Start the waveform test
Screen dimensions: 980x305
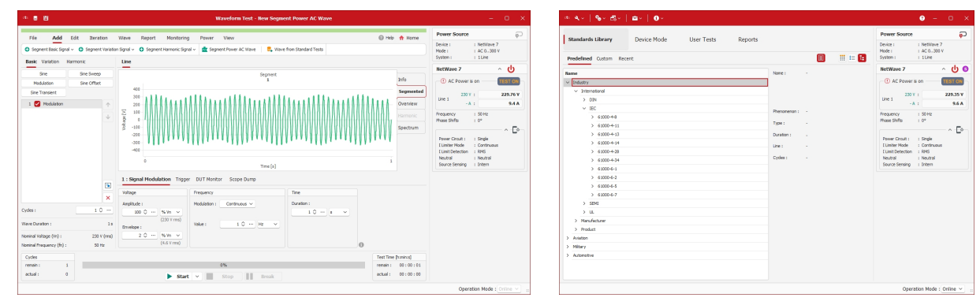(179, 277)
